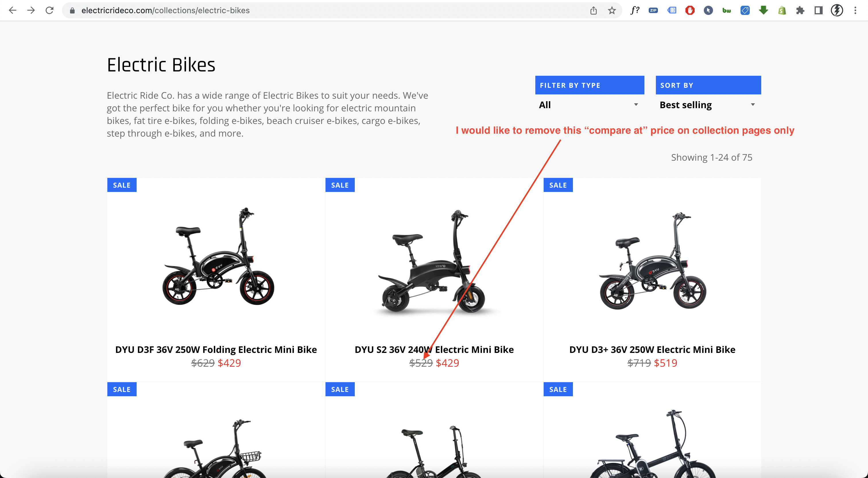This screenshot has height=478, width=868.
Task: Open DYU D3+ 36V 250W Mini Bike link
Action: tap(652, 349)
